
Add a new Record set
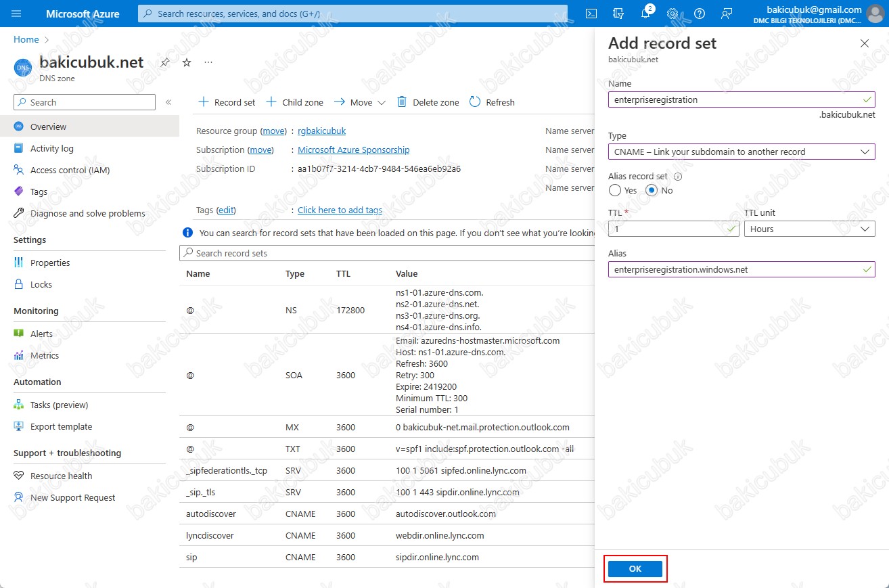click(227, 102)
